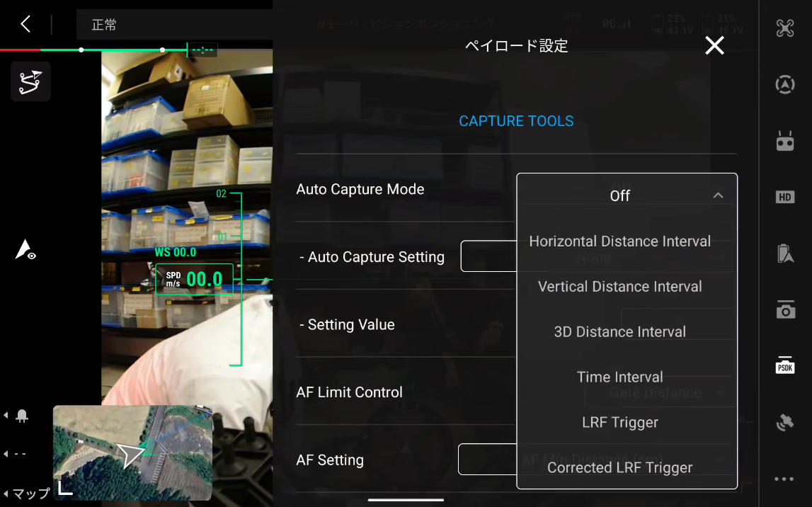The width and height of the screenshot is (812, 507).
Task: Select Corrected LRF Trigger option
Action: 620,467
